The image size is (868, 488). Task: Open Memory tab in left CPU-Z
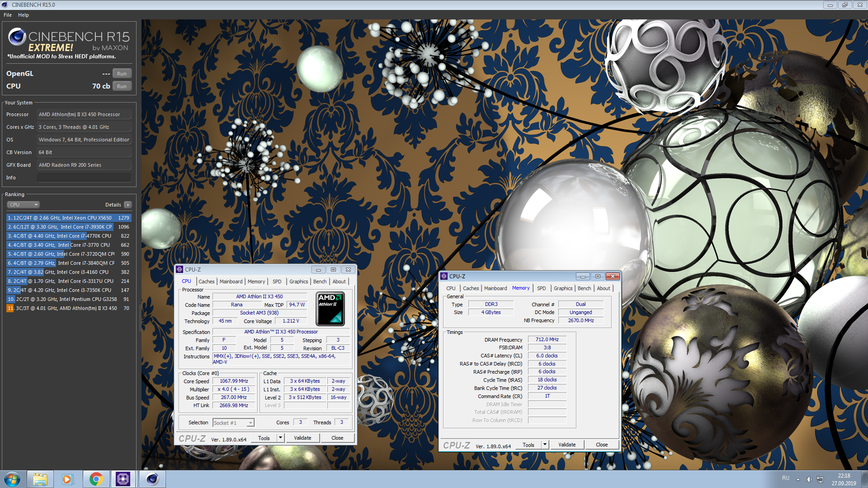pos(256,282)
